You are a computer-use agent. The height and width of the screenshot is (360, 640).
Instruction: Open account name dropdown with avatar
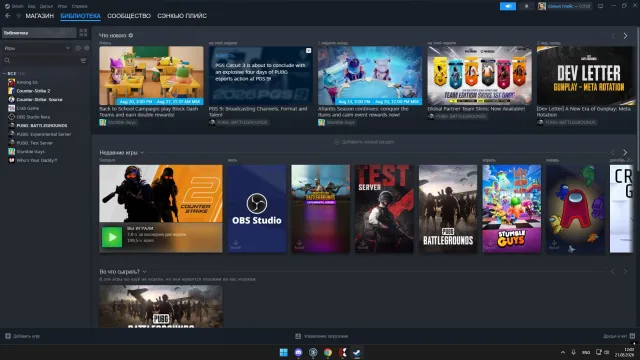564,6
